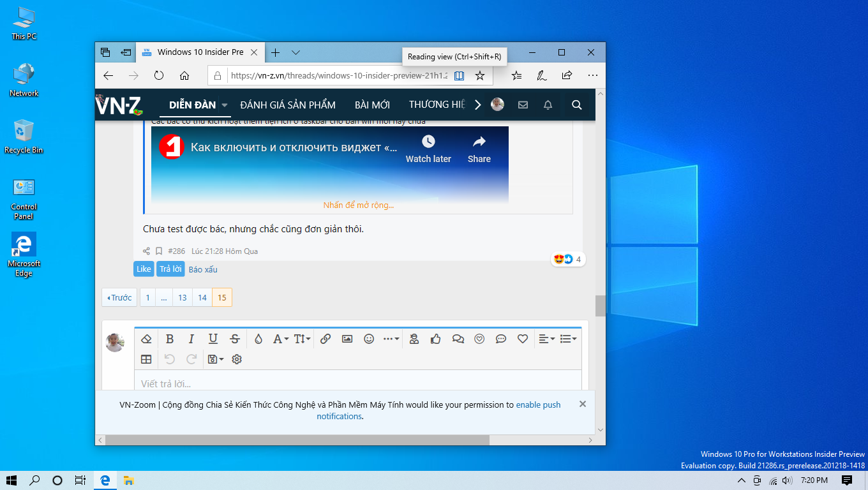
Task: Go to previous page with 'Trước'
Action: (119, 297)
